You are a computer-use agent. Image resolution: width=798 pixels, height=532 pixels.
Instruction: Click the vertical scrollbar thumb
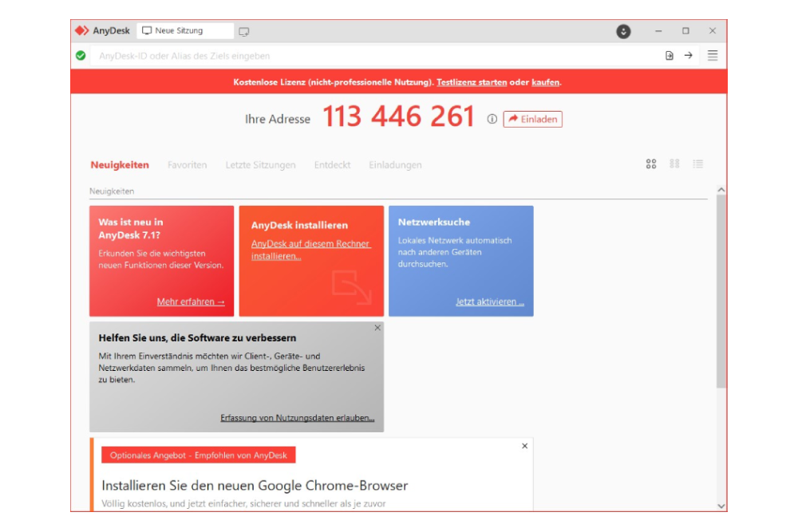tap(721, 291)
